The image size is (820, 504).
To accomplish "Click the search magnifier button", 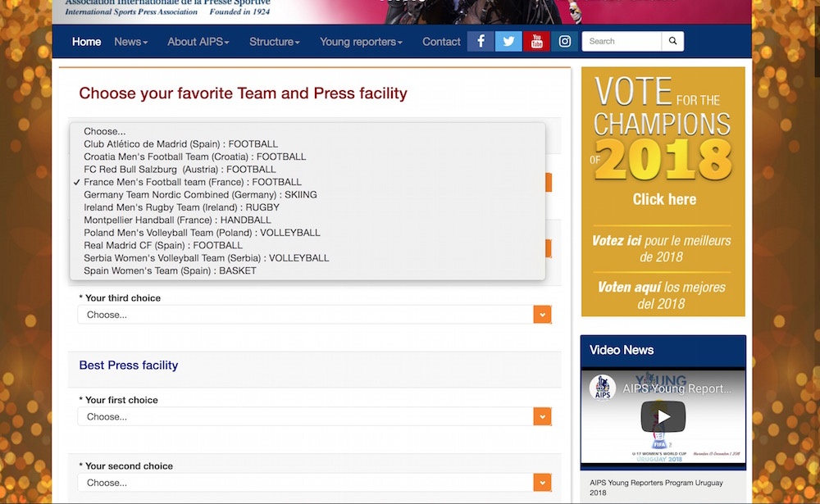I will [672, 41].
